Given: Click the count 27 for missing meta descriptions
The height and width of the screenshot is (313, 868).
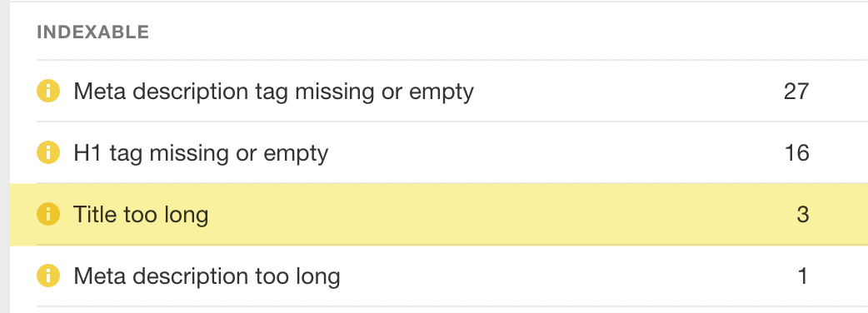Looking at the screenshot, I should click(x=796, y=92).
